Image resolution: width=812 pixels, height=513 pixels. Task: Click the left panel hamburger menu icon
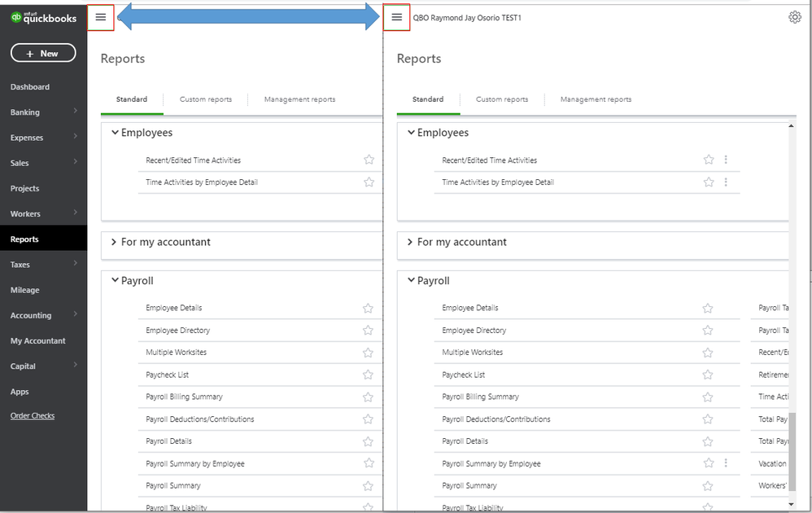(x=101, y=17)
